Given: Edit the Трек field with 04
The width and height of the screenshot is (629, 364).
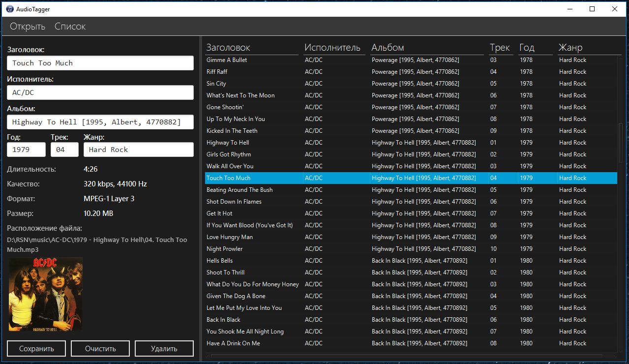Looking at the screenshot, I should 64,150.
